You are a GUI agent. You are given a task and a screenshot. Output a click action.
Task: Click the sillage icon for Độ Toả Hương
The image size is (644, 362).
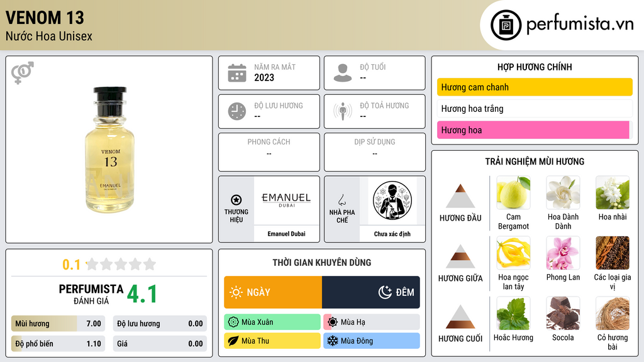click(x=343, y=111)
